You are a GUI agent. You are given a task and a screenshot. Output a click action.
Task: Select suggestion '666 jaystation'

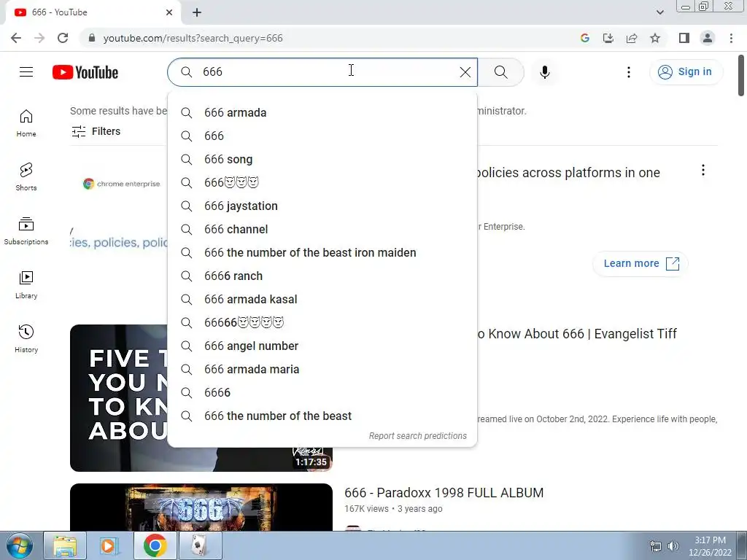point(322,206)
